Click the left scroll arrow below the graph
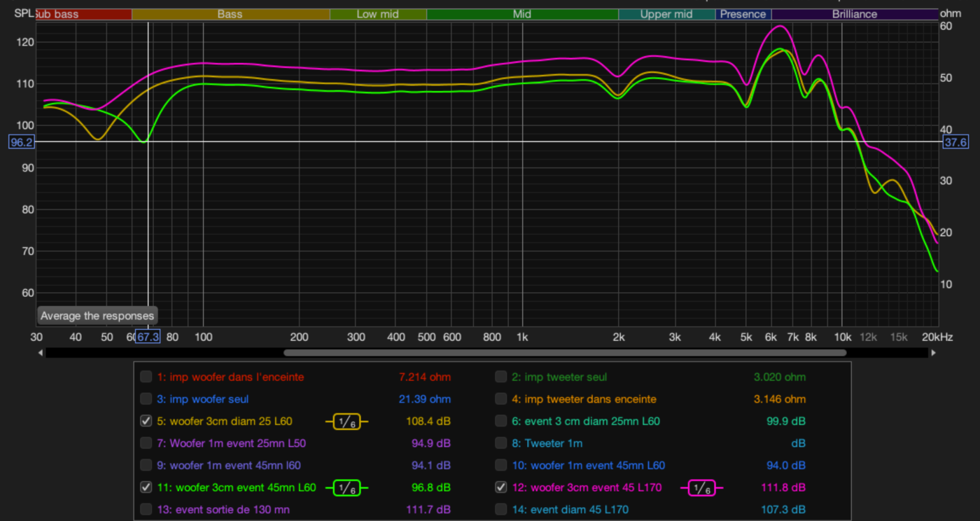This screenshot has width=980, height=521. pyautogui.click(x=40, y=353)
